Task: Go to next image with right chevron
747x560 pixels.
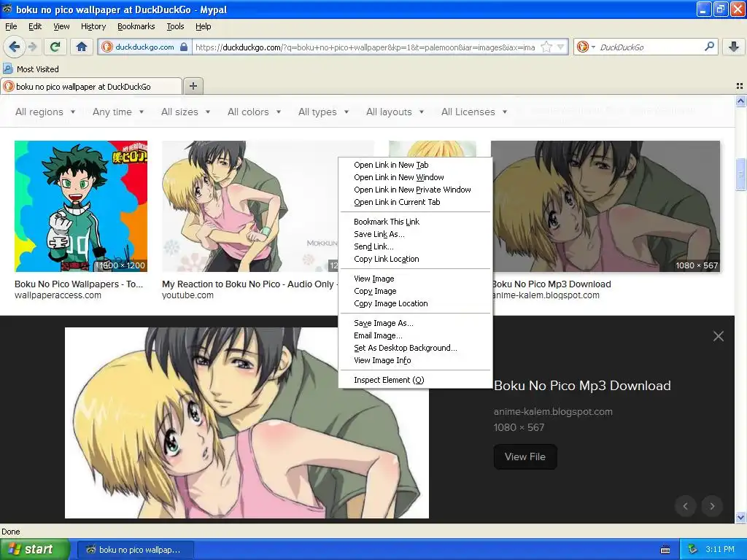Action: click(712, 506)
